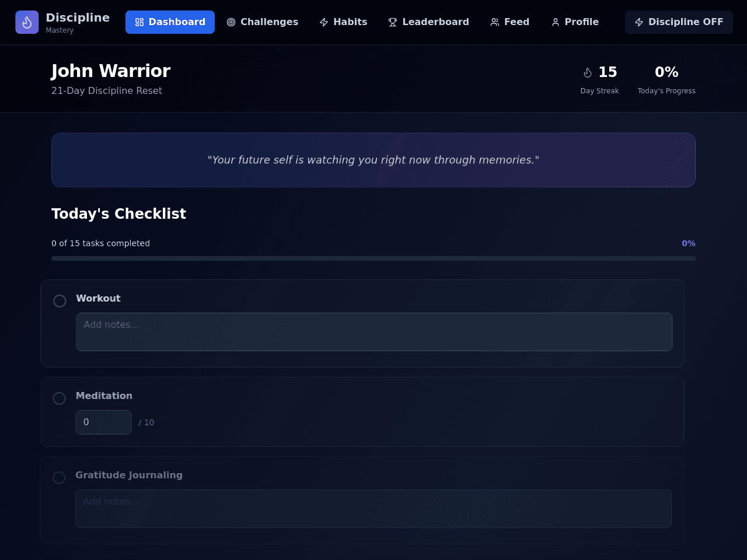Click the Day Streak label
Image resolution: width=747 pixels, height=560 pixels.
[x=599, y=91]
